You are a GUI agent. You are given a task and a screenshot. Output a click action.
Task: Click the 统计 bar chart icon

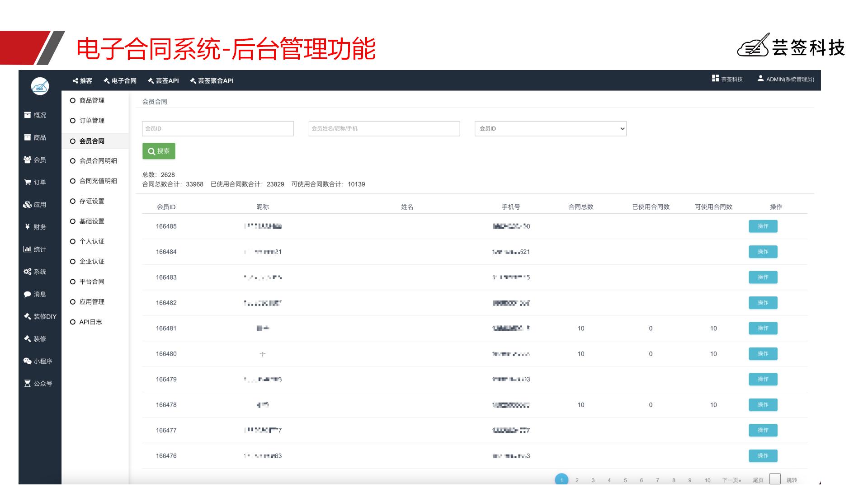pos(27,249)
